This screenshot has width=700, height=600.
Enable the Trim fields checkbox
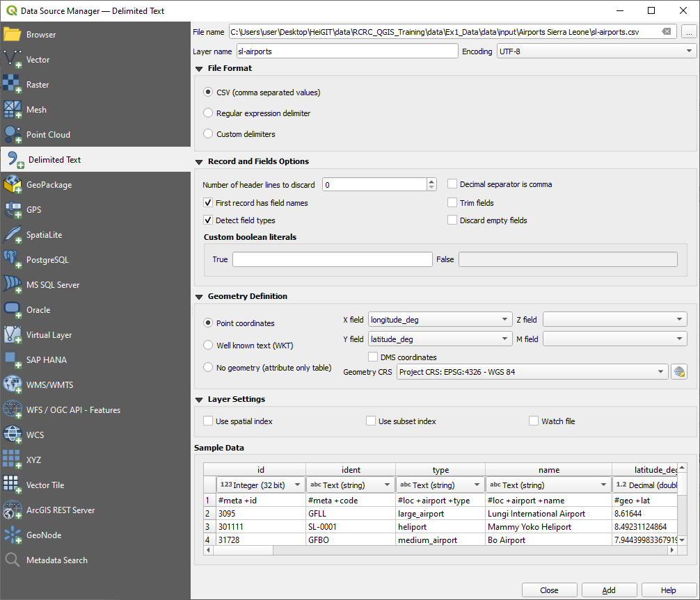click(x=452, y=203)
